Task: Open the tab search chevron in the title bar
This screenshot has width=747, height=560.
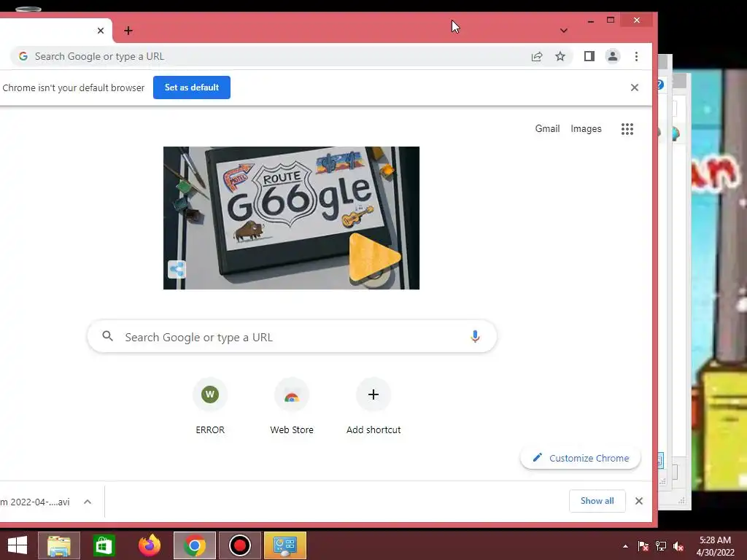Action: point(564,31)
